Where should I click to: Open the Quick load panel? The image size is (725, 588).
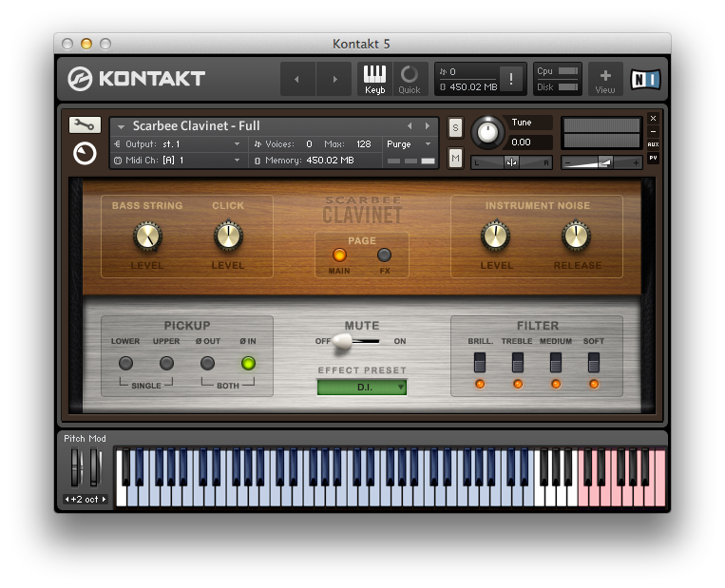(x=410, y=79)
